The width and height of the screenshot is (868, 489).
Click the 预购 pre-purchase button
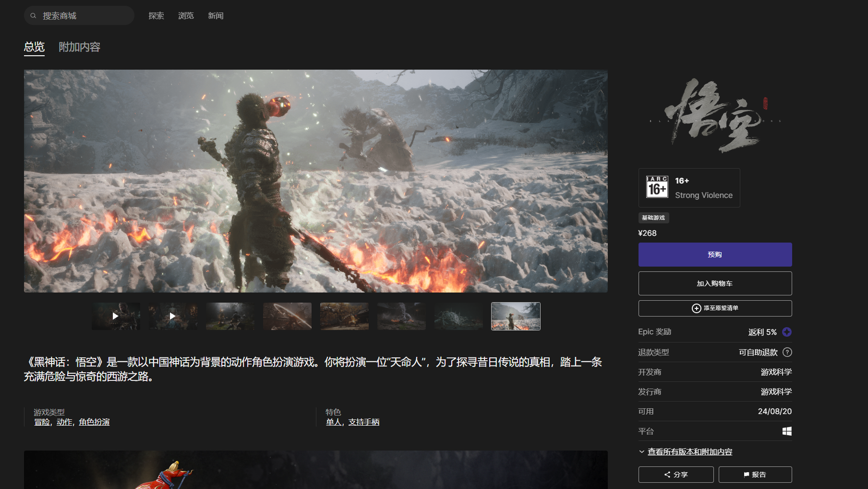[715, 255]
